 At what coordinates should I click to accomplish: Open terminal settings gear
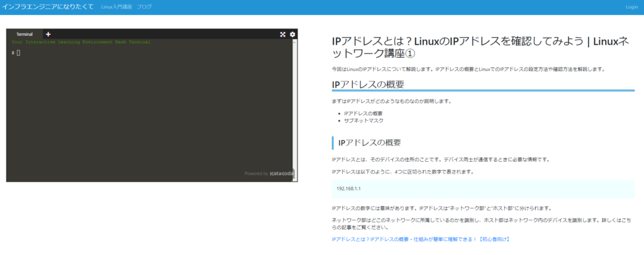[292, 35]
